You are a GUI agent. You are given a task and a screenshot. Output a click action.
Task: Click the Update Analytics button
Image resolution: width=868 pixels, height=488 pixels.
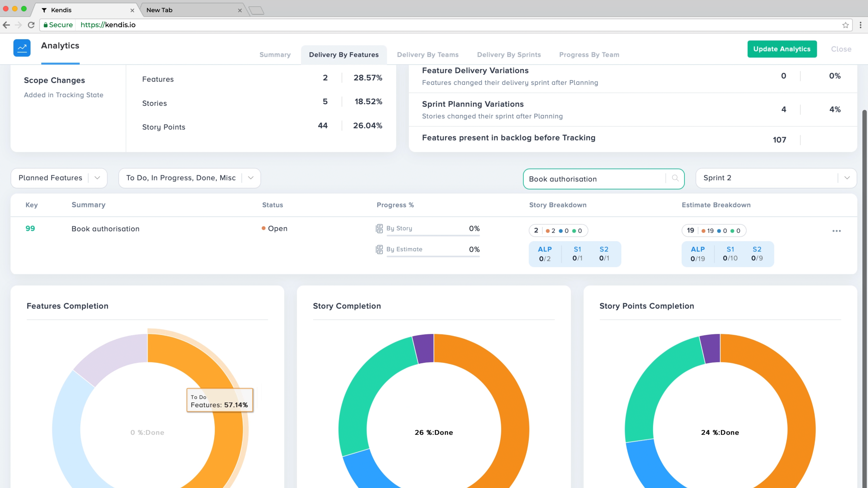782,49
